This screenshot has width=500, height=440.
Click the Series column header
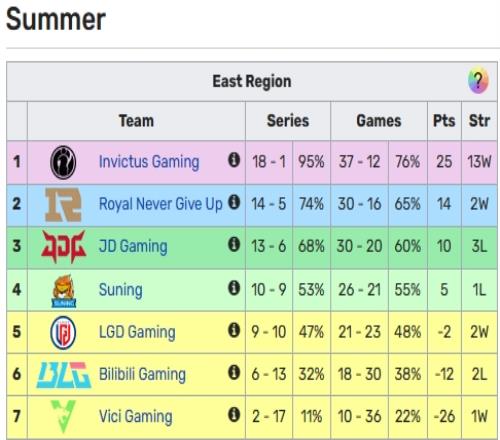(288, 121)
